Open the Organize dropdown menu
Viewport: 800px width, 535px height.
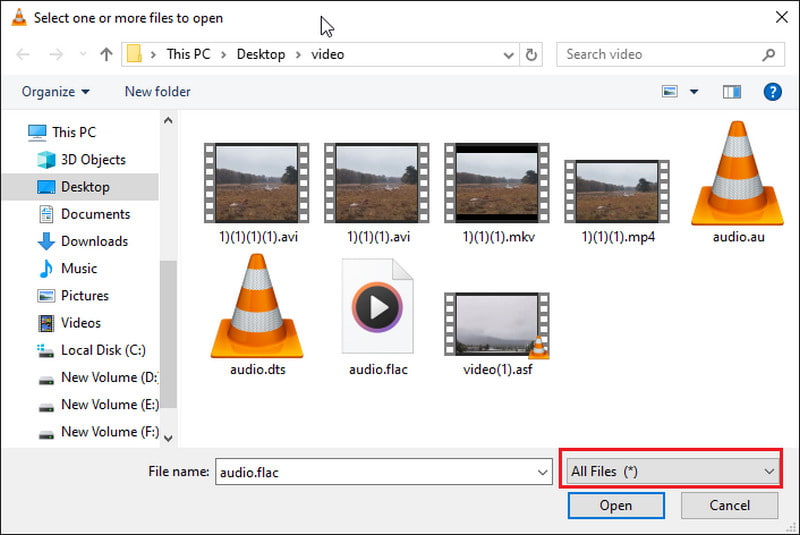(55, 92)
